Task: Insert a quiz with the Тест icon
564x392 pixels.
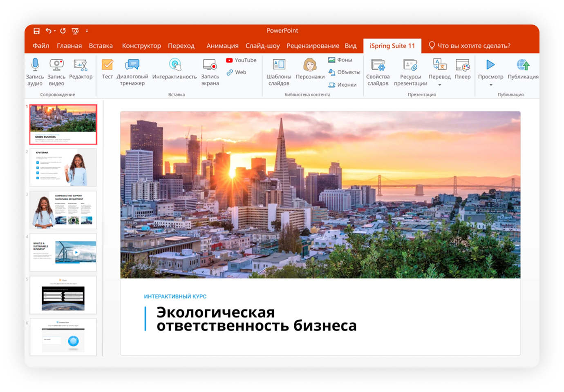Action: pos(107,65)
